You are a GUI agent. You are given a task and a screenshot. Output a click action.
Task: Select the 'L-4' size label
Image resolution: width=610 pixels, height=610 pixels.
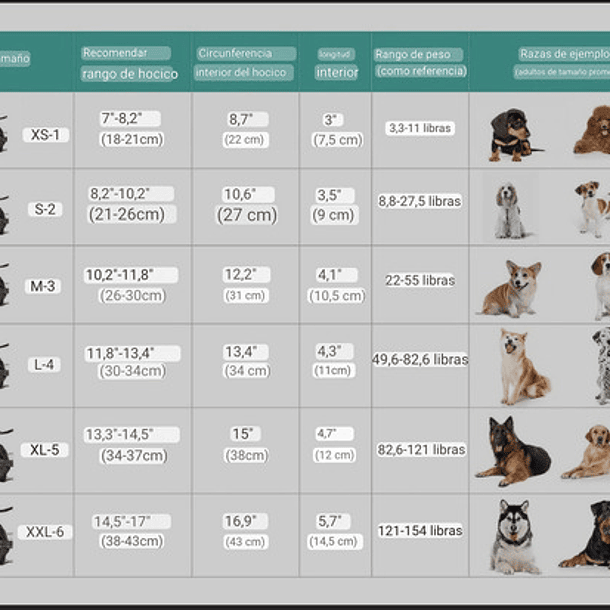44,365
